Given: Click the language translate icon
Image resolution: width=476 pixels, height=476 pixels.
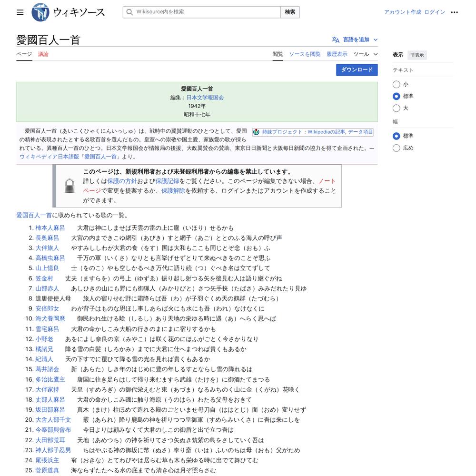Looking at the screenshot, I should [336, 40].
